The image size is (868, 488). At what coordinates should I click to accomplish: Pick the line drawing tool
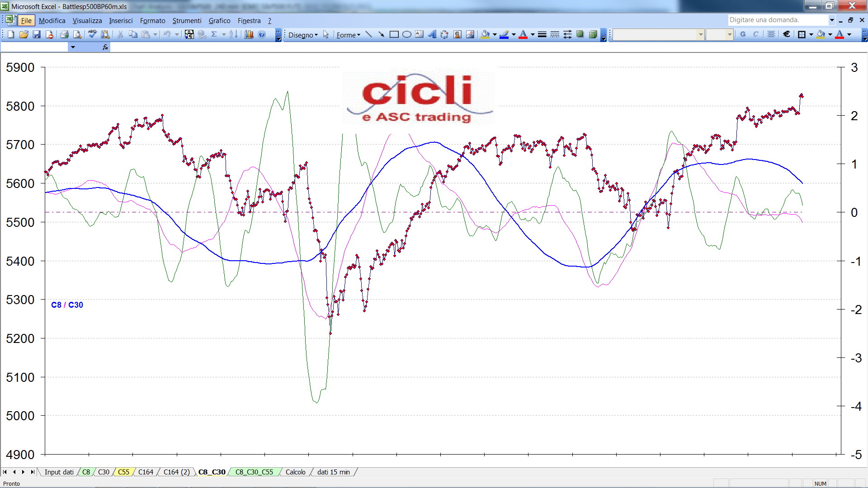click(369, 35)
